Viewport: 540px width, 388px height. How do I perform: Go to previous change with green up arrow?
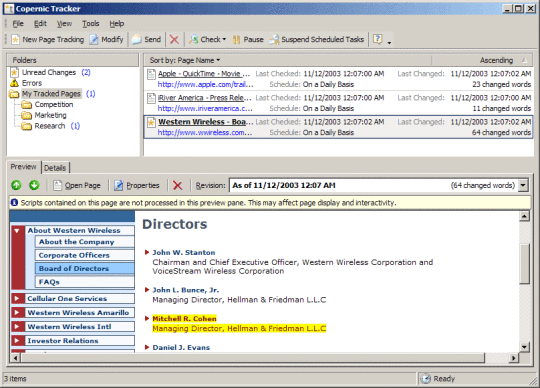[x=16, y=185]
